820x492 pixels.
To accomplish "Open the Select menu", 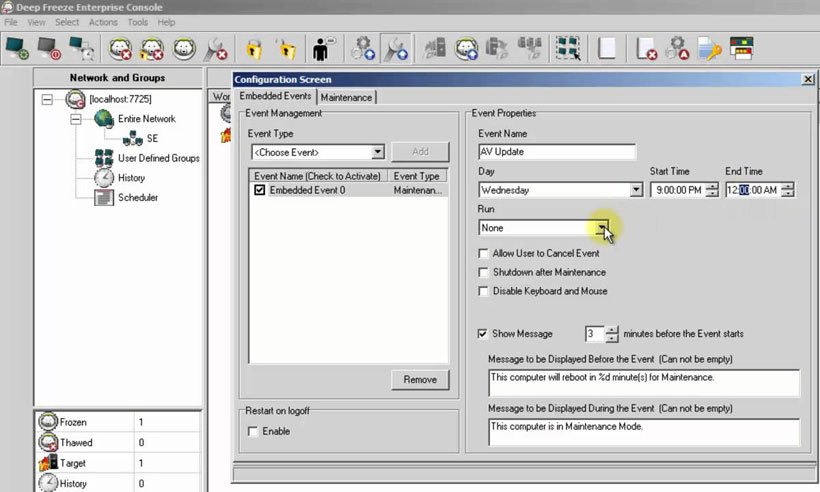I will (67, 22).
